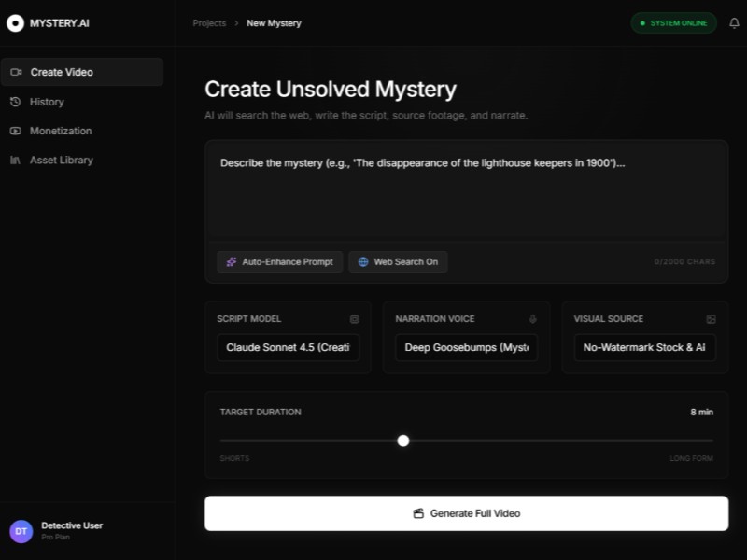Click the visual source image icon

click(711, 319)
